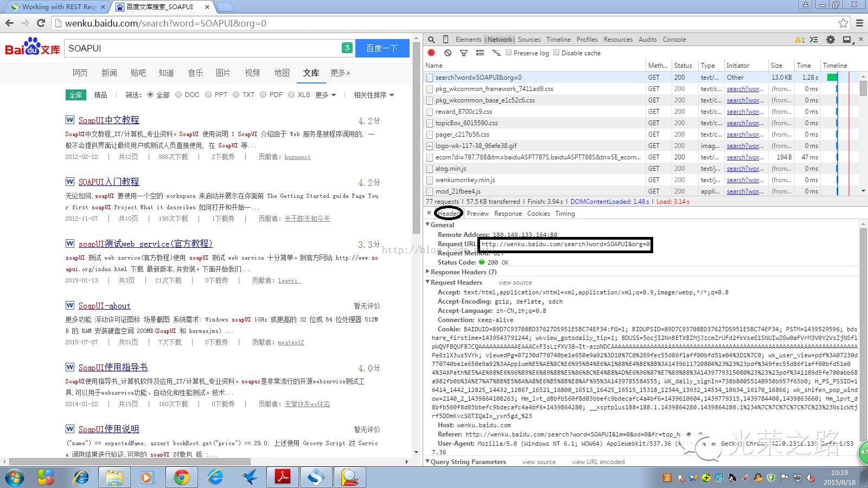The image size is (868, 488).
Task: Launch Adobe Reader from the taskbar
Action: [x=283, y=478]
